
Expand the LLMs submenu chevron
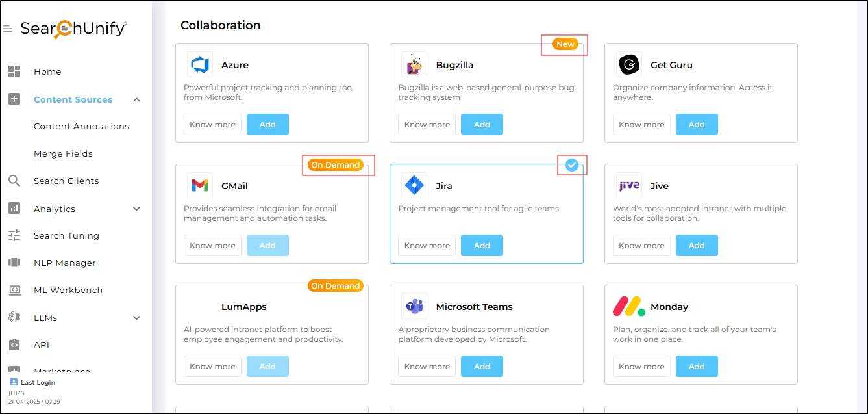[136, 318]
